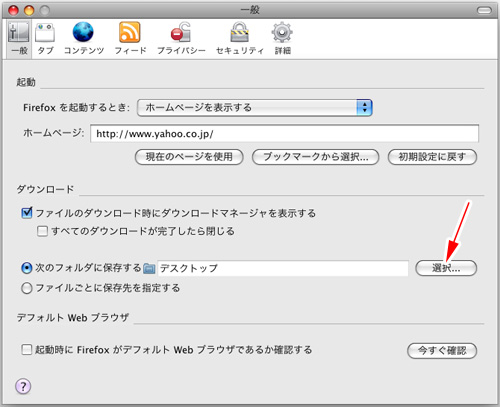Click the 今すぐ確認 button
Viewport: 500px width, 407px height.
pos(442,351)
